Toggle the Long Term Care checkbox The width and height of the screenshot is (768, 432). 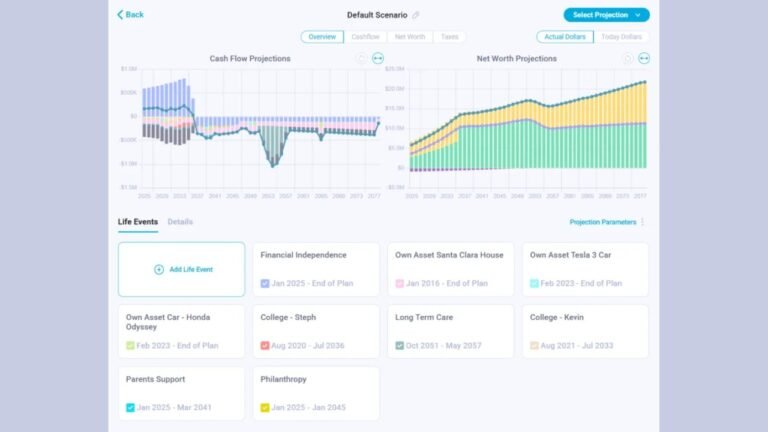click(399, 346)
